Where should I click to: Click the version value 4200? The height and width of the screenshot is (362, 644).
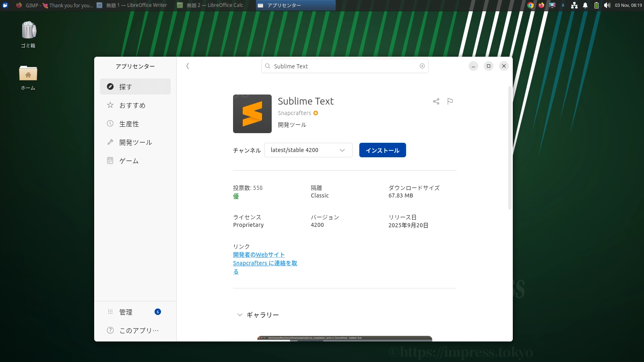[317, 225]
